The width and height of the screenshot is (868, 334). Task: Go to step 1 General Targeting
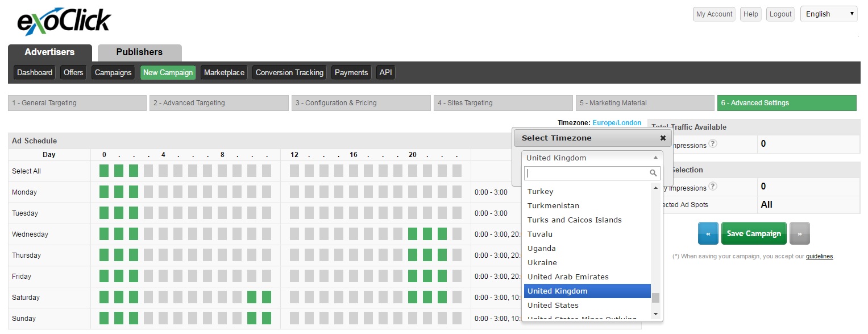coord(77,103)
